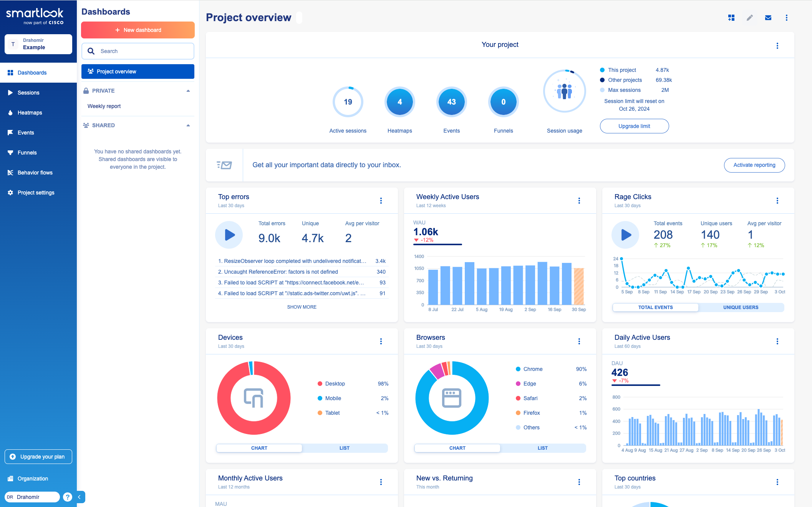The width and height of the screenshot is (812, 507).
Task: Click Chrome legend color dot
Action: click(x=518, y=369)
